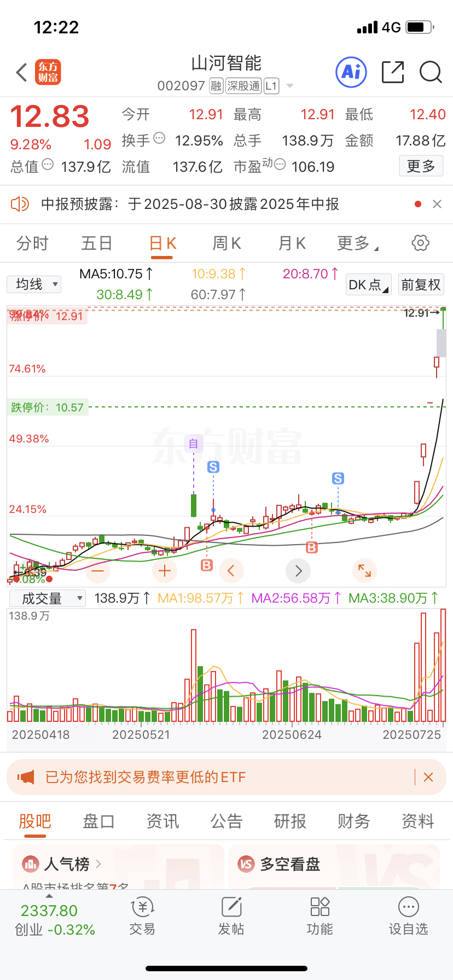The height and width of the screenshot is (980, 453).
Task: Open the lower-fee ETF banner
Action: [226, 777]
